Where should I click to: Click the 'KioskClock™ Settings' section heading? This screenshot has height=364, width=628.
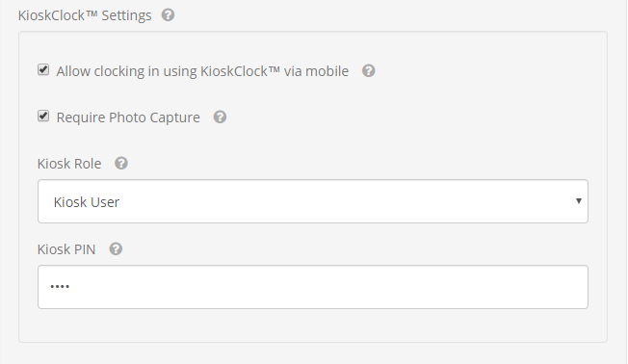click(x=85, y=15)
